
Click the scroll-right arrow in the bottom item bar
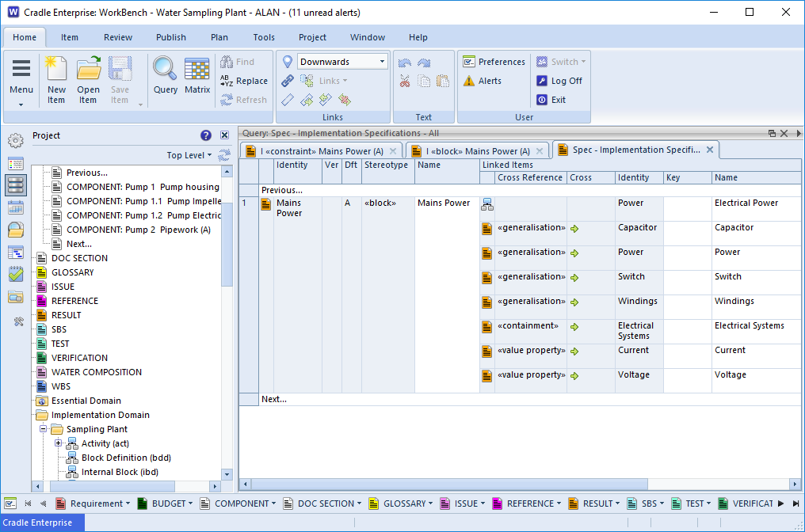pyautogui.click(x=781, y=503)
